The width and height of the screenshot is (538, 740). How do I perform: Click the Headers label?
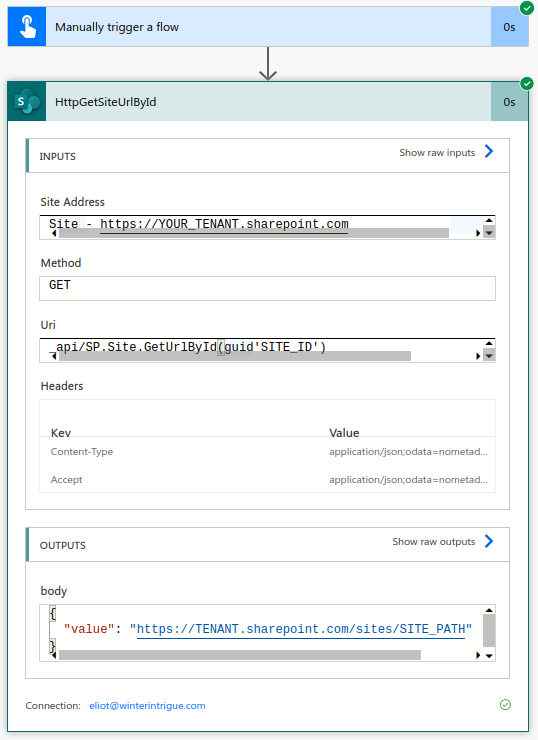[x=62, y=386]
